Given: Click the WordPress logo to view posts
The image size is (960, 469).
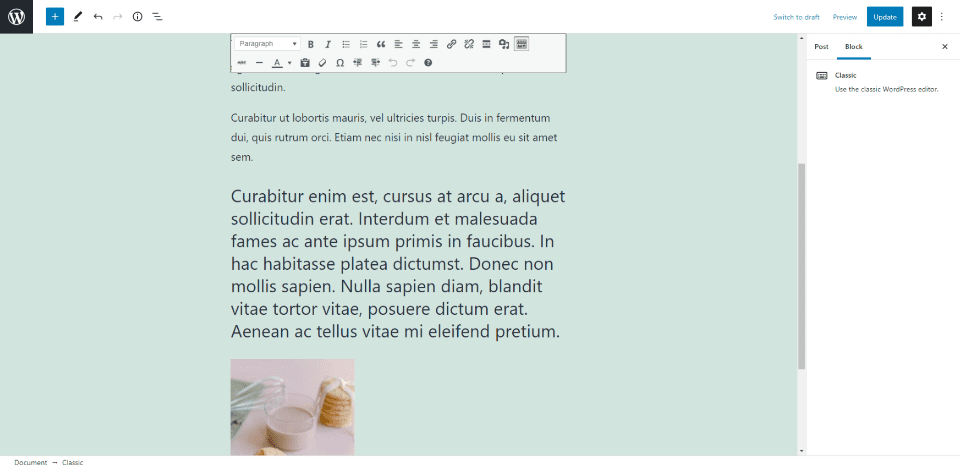Looking at the screenshot, I should (17, 17).
